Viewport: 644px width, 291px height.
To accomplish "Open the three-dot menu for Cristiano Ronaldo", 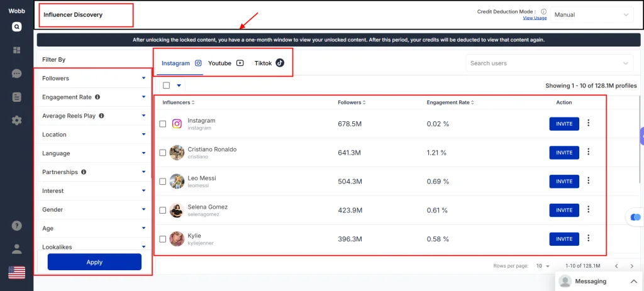I will (x=588, y=152).
